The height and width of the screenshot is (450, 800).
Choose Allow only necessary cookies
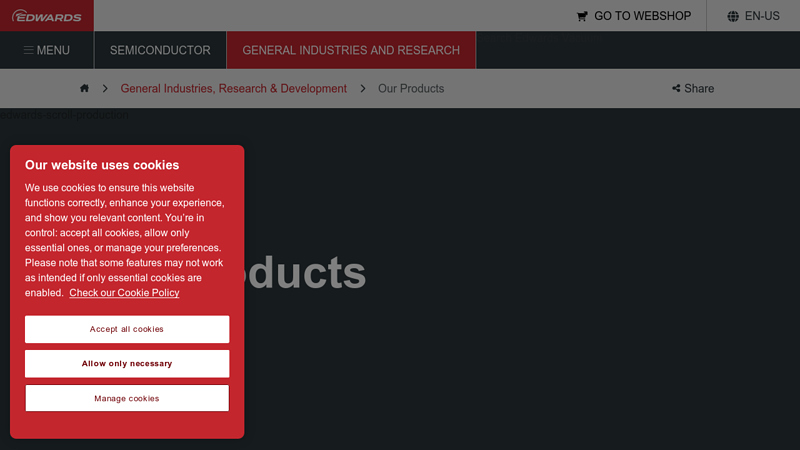127,364
